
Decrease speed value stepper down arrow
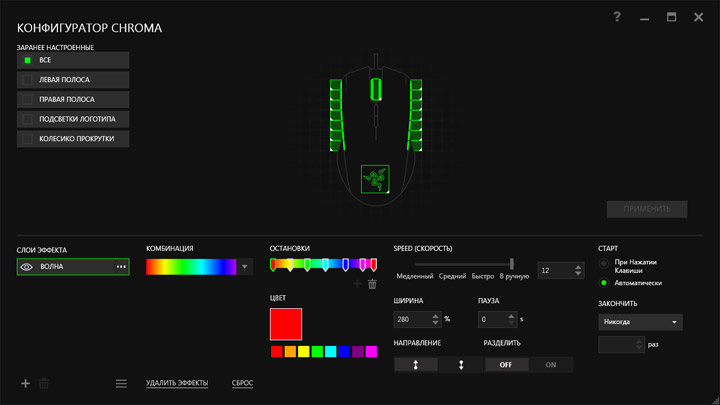coord(578,274)
